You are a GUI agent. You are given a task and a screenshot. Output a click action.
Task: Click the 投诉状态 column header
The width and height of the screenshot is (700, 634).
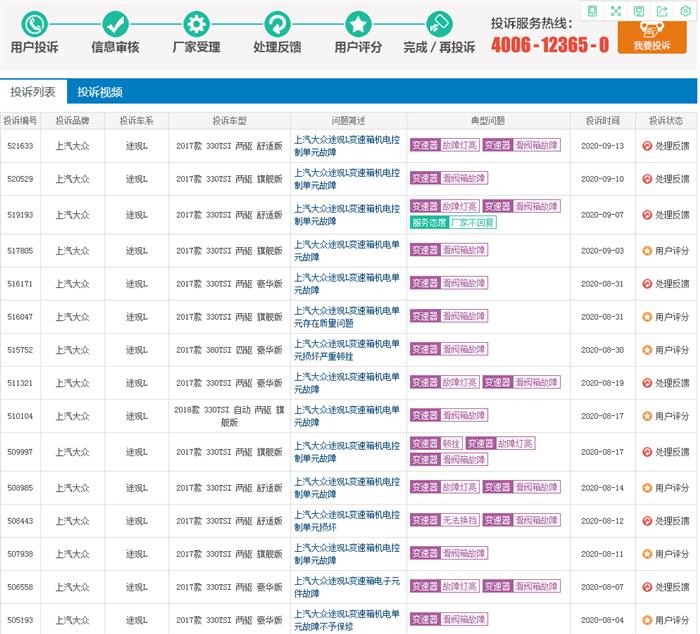click(x=666, y=121)
